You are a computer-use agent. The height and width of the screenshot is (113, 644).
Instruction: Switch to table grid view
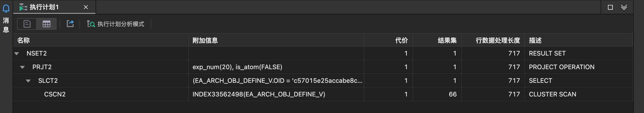(47, 24)
